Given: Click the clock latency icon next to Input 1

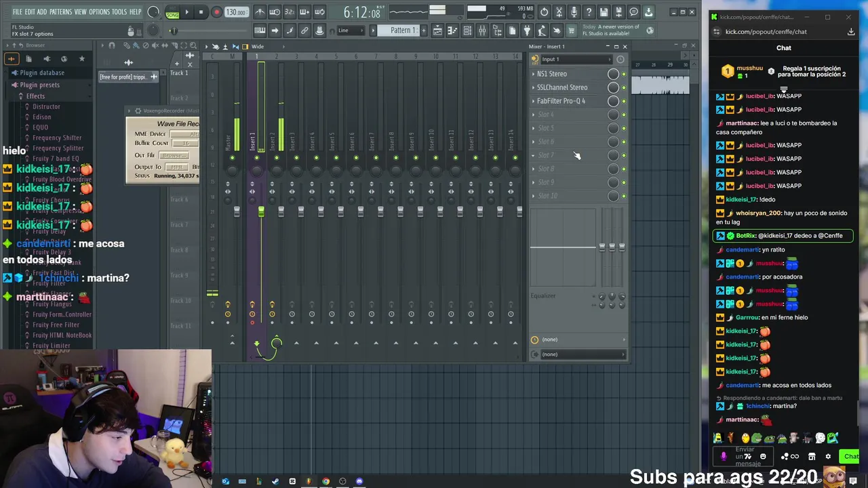Looking at the screenshot, I should (x=620, y=59).
